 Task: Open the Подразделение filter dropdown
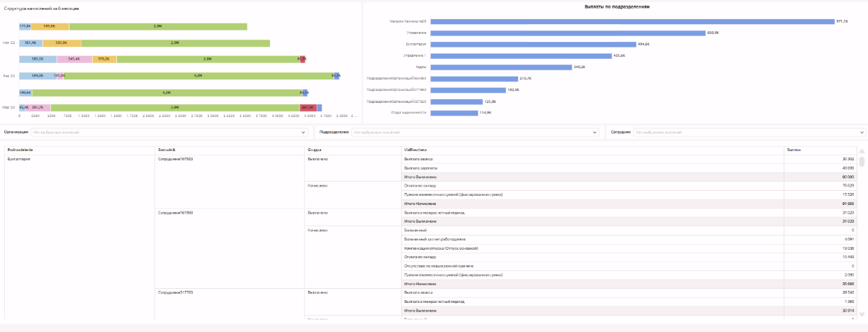pyautogui.click(x=471, y=132)
